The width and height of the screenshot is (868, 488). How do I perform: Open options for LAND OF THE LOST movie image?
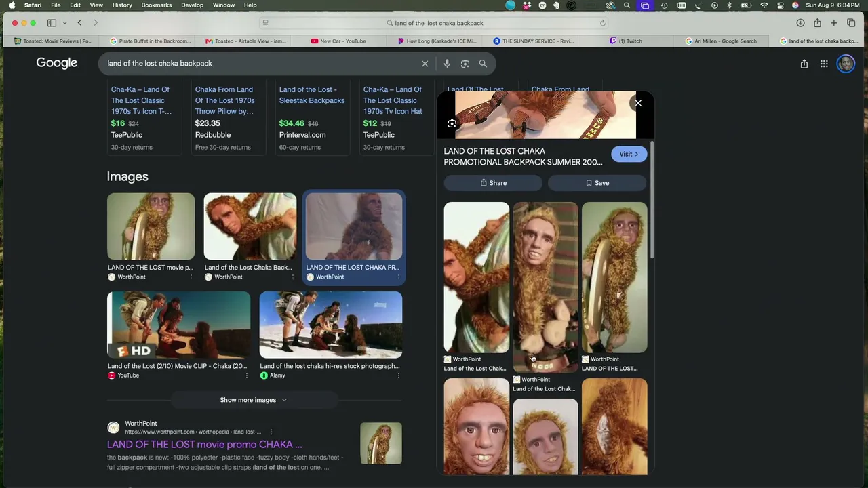pyautogui.click(x=191, y=277)
